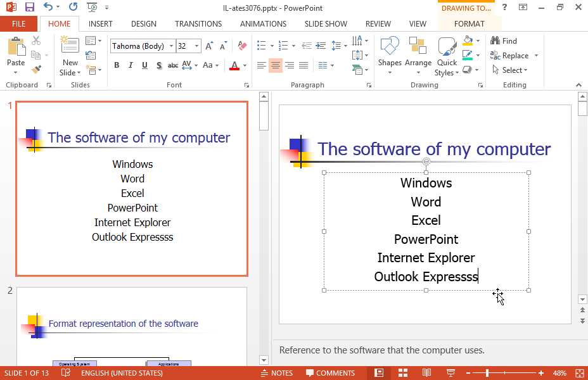Click the Format Painter brush
Image resolution: width=588 pixels, height=380 pixels.
point(36,70)
